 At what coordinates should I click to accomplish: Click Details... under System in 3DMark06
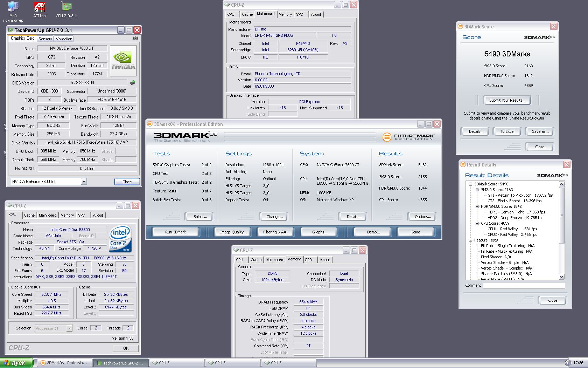pos(354,217)
